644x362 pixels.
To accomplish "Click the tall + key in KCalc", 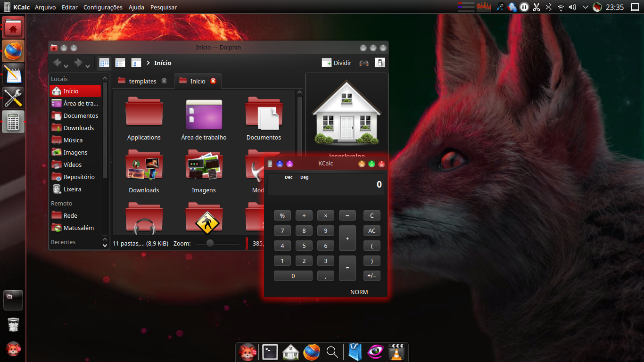I will pos(347,238).
